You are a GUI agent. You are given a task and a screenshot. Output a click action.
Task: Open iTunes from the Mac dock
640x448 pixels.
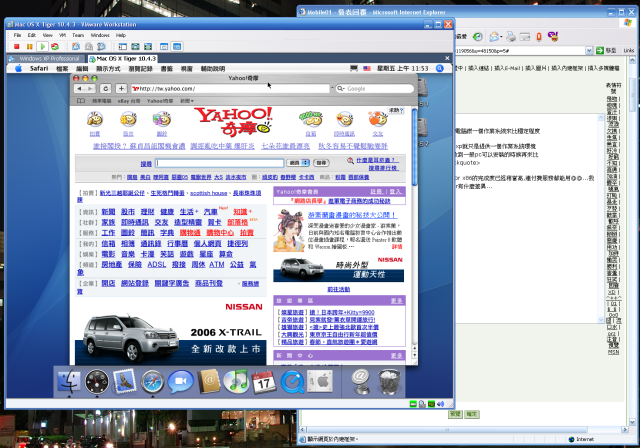[x=236, y=381]
